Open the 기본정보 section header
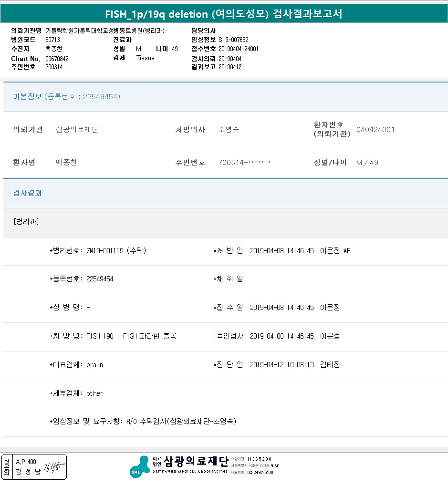The width and height of the screenshot is (448, 485). [x=27, y=97]
